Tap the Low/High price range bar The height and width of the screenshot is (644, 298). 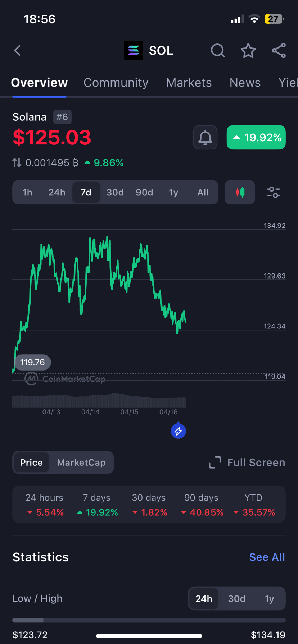coord(149,620)
